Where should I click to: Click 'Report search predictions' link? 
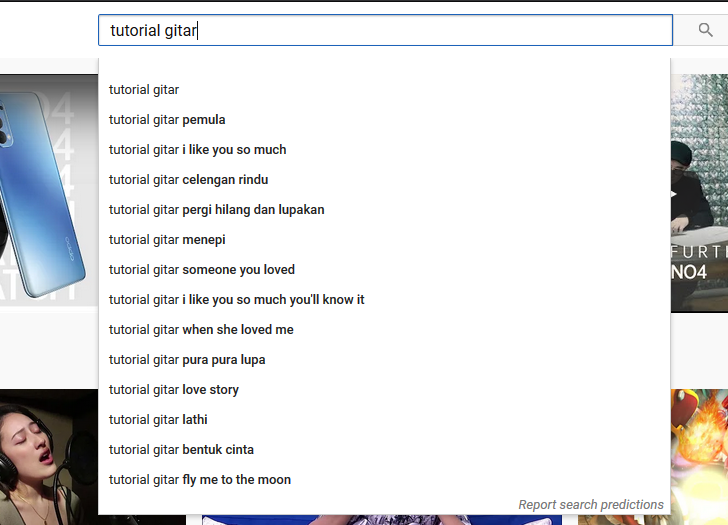pyautogui.click(x=590, y=505)
